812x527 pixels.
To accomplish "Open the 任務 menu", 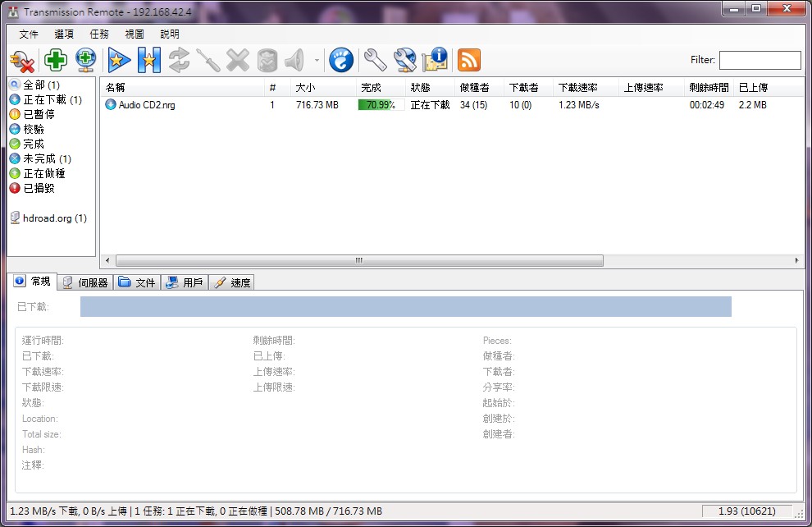I will tap(99, 34).
